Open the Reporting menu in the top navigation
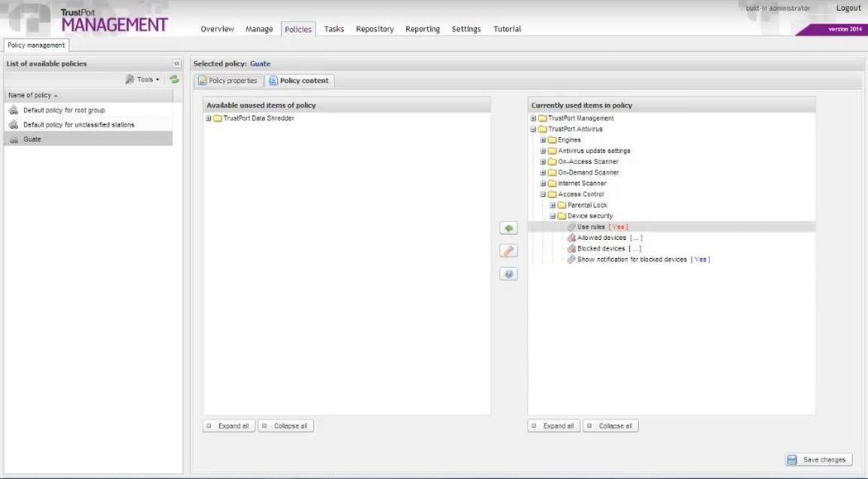868x479 pixels. tap(422, 28)
